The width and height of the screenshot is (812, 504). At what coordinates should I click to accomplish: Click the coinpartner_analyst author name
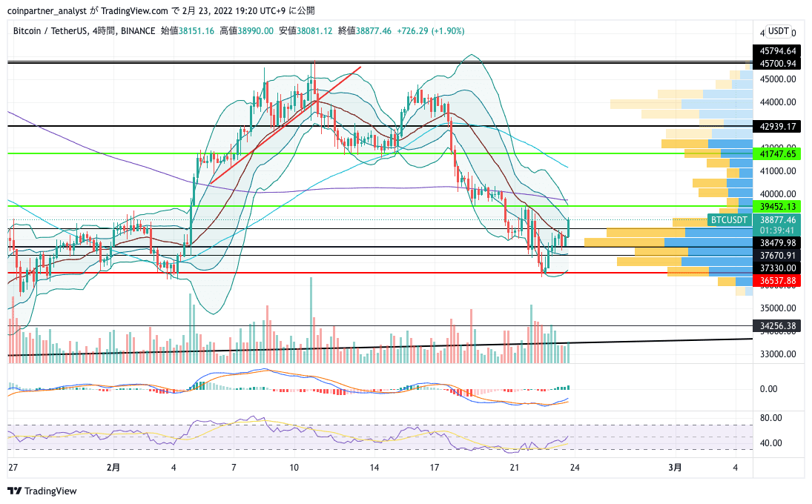(47, 11)
